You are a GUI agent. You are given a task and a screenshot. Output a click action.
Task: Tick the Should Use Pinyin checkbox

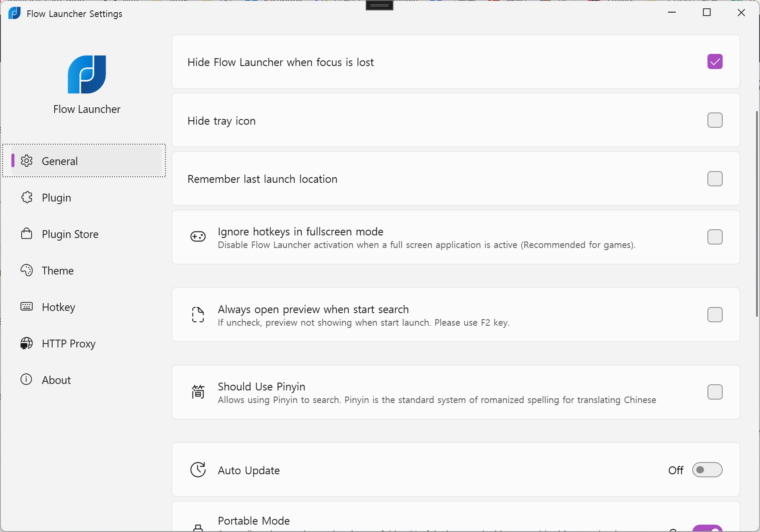[715, 392]
